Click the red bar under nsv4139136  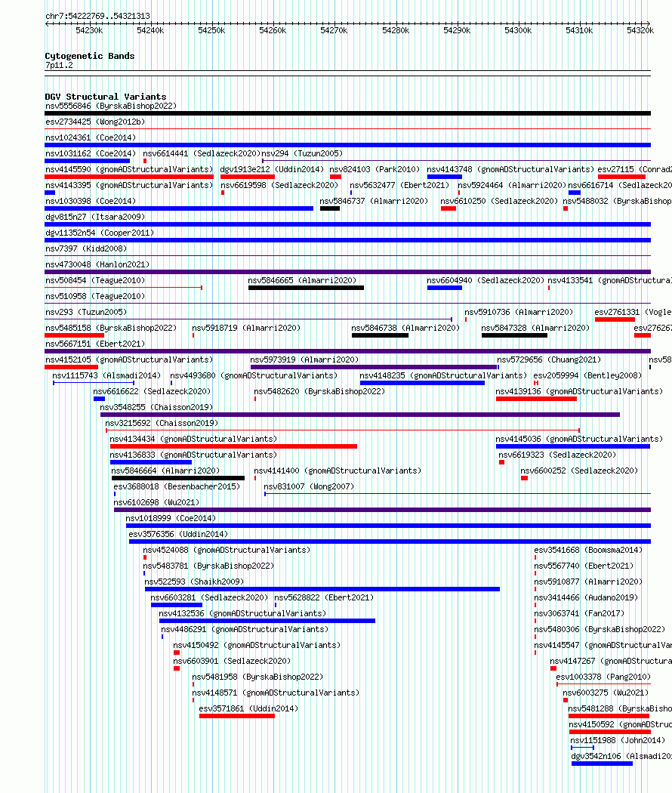537,399
